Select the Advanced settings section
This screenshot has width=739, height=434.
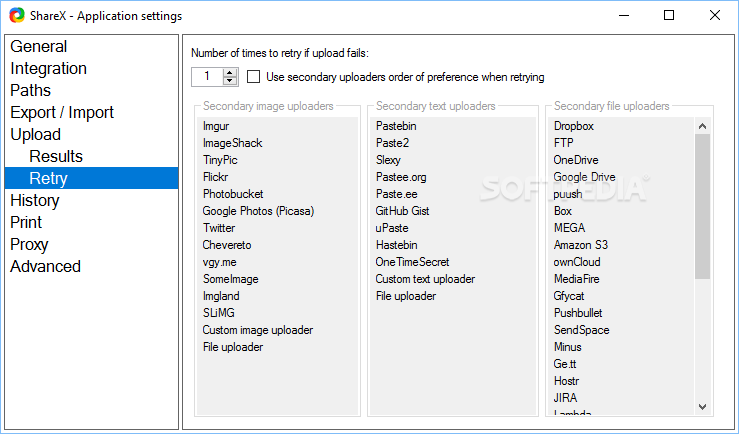[45, 266]
